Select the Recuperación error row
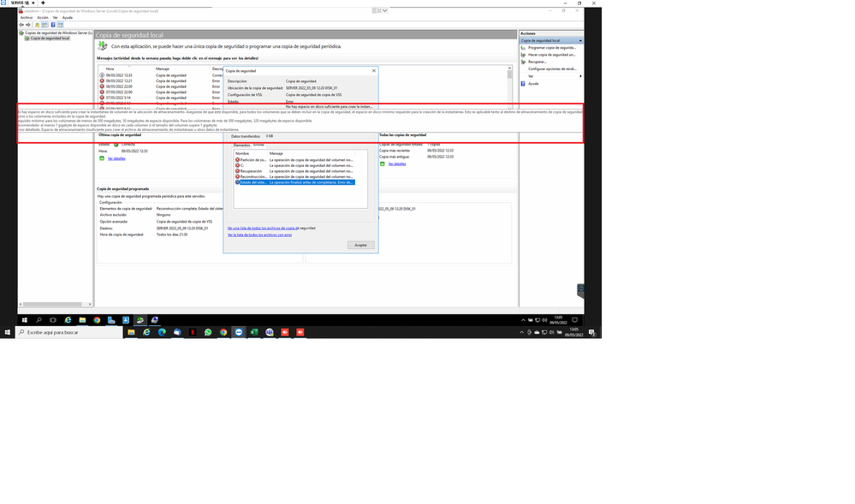 (x=294, y=171)
